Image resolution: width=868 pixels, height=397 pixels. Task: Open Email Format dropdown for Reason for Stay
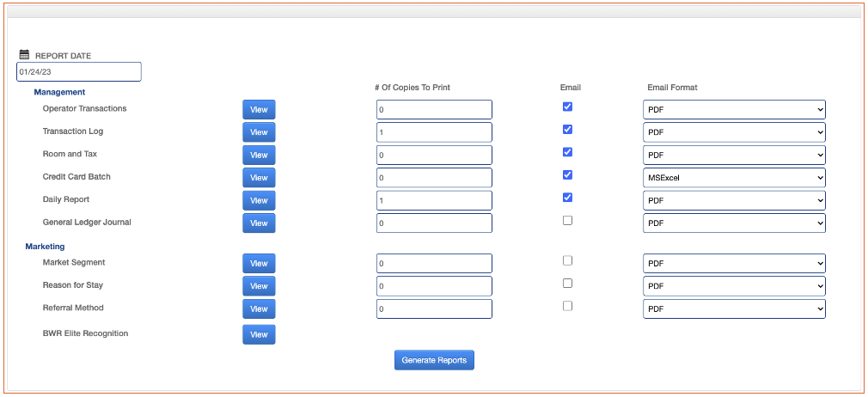click(734, 286)
